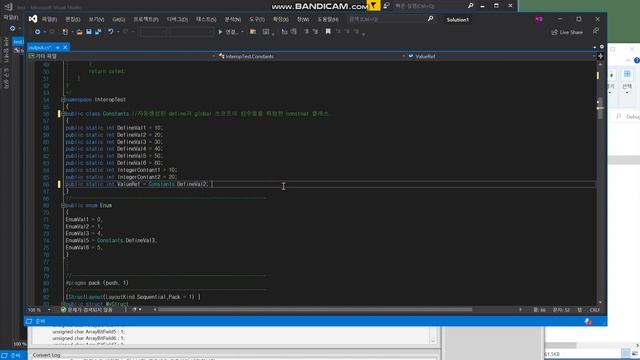Screen dimensions: 640x360
Task: Open the Git(G) menu
Action: pyautogui.click(x=119, y=19)
